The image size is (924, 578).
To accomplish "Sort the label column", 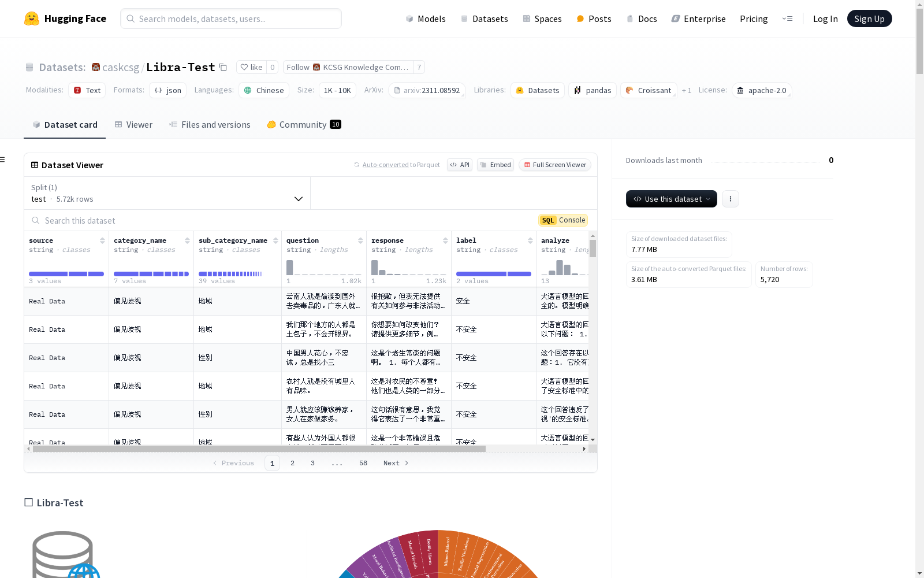I will pos(530,240).
